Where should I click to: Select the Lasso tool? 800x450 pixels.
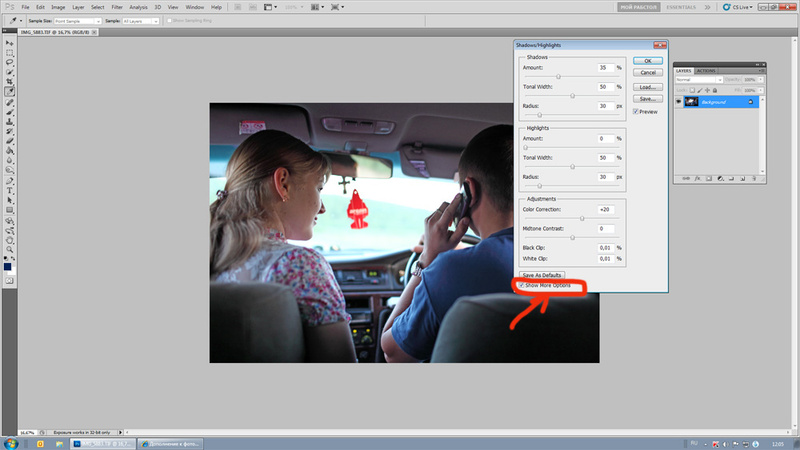click(x=9, y=63)
